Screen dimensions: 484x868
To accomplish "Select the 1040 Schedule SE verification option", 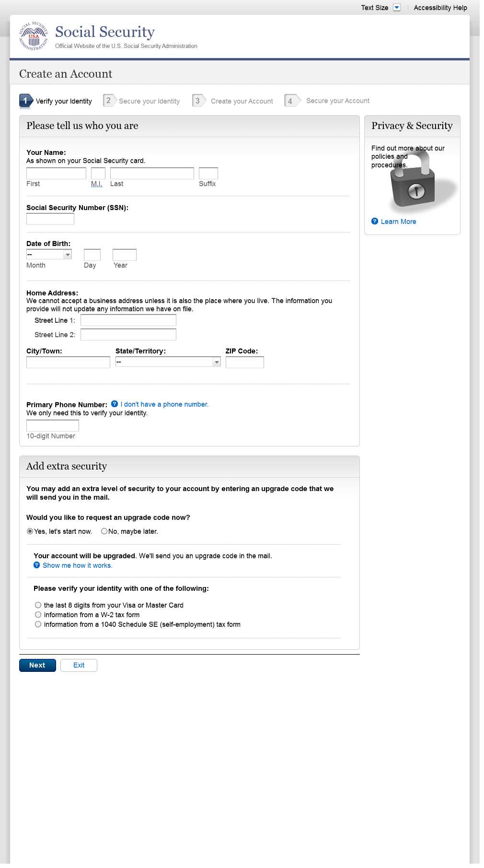I will pos(38,624).
